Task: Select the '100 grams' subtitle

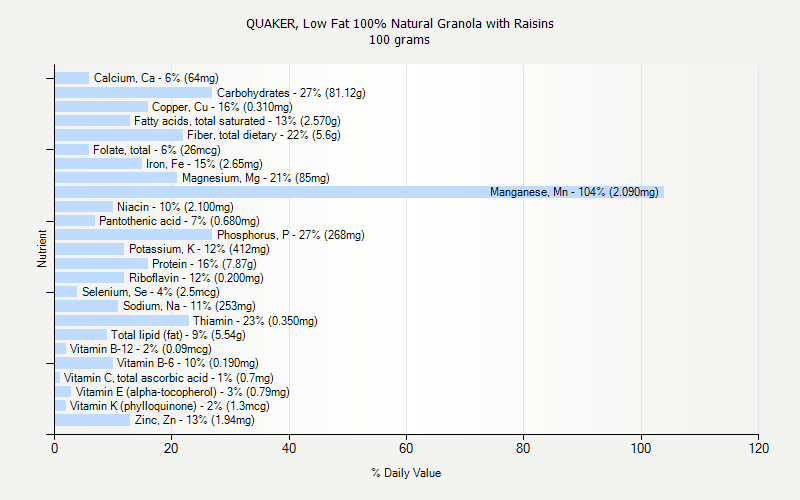Action: click(x=399, y=40)
